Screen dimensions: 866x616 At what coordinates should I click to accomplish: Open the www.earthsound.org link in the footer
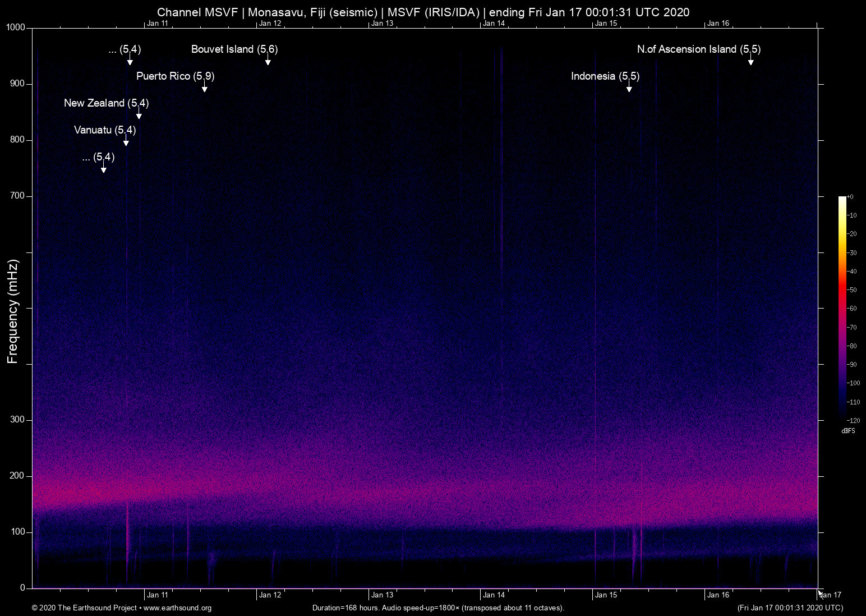pos(178,608)
